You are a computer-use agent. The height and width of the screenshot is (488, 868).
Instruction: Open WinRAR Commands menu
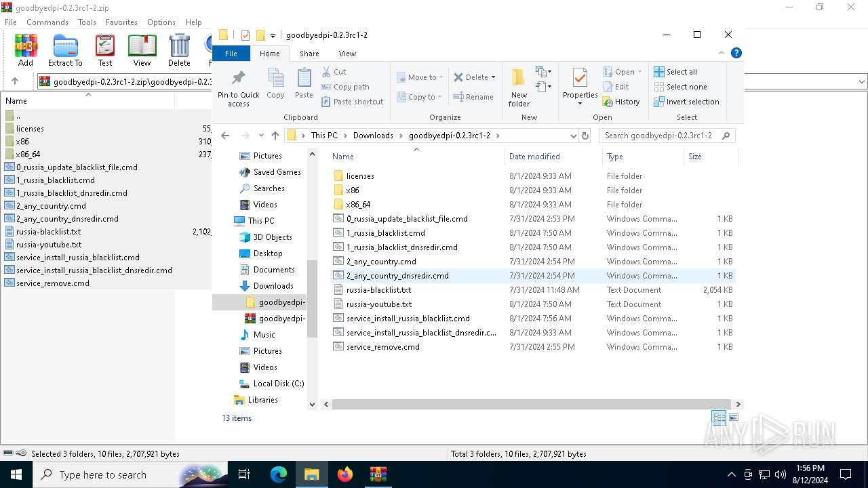tap(47, 22)
